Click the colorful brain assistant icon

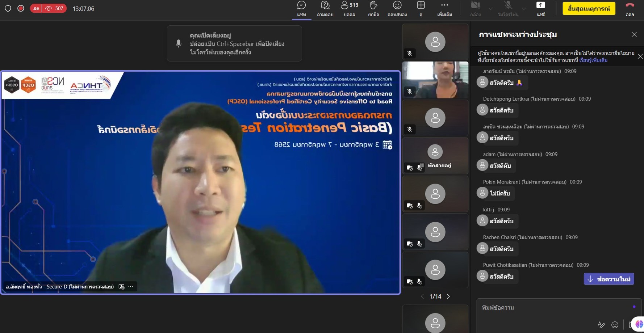pyautogui.click(x=639, y=324)
